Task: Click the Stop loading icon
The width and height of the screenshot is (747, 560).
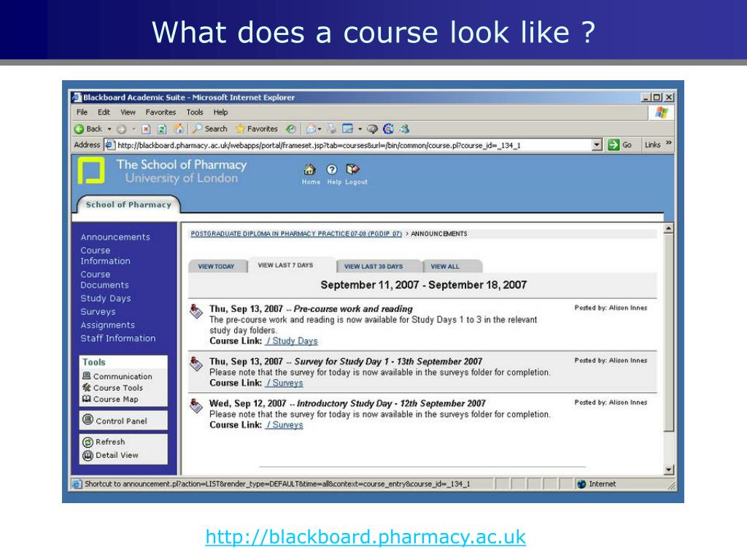Action: 146,129
